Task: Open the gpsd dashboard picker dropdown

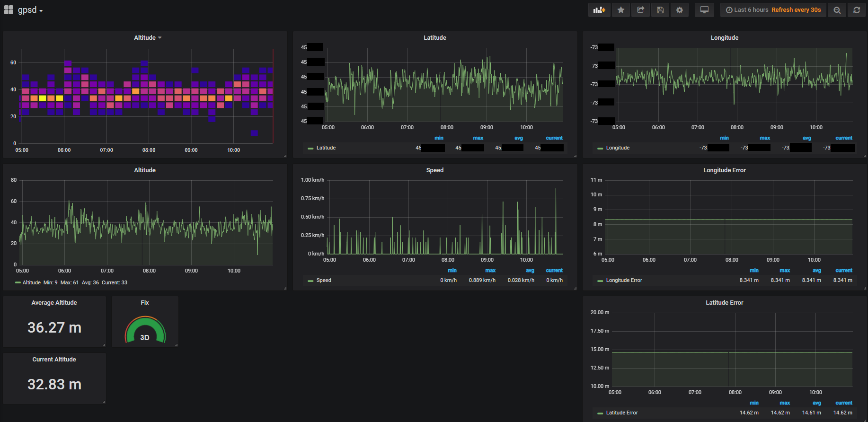Action: [x=30, y=10]
